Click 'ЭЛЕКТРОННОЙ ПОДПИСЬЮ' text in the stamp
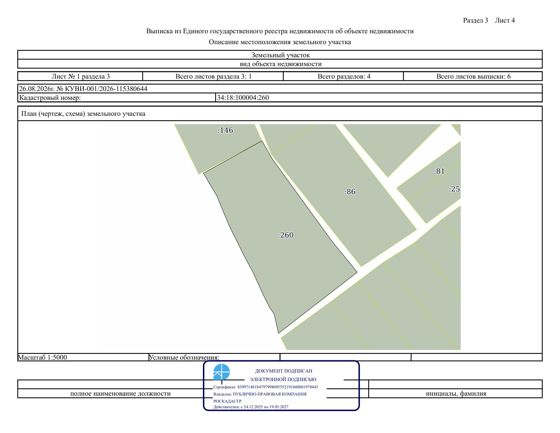 283,379
